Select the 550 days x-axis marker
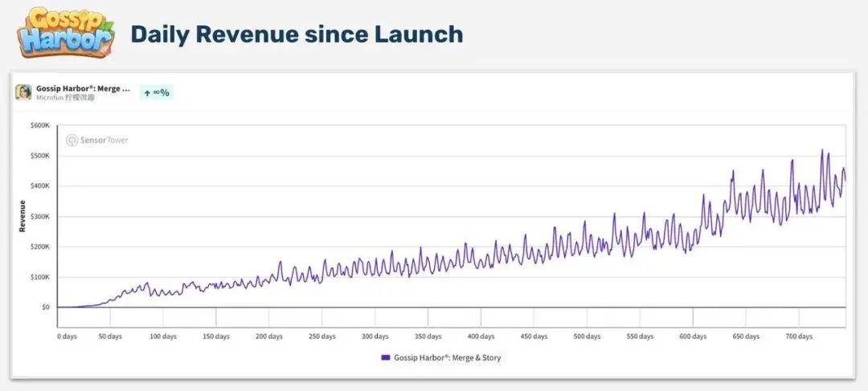868x391 pixels. point(639,336)
